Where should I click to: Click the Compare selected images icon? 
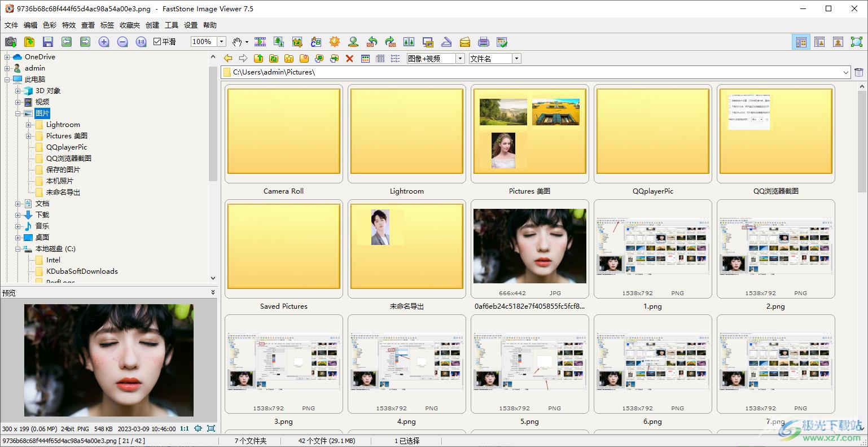click(x=409, y=42)
